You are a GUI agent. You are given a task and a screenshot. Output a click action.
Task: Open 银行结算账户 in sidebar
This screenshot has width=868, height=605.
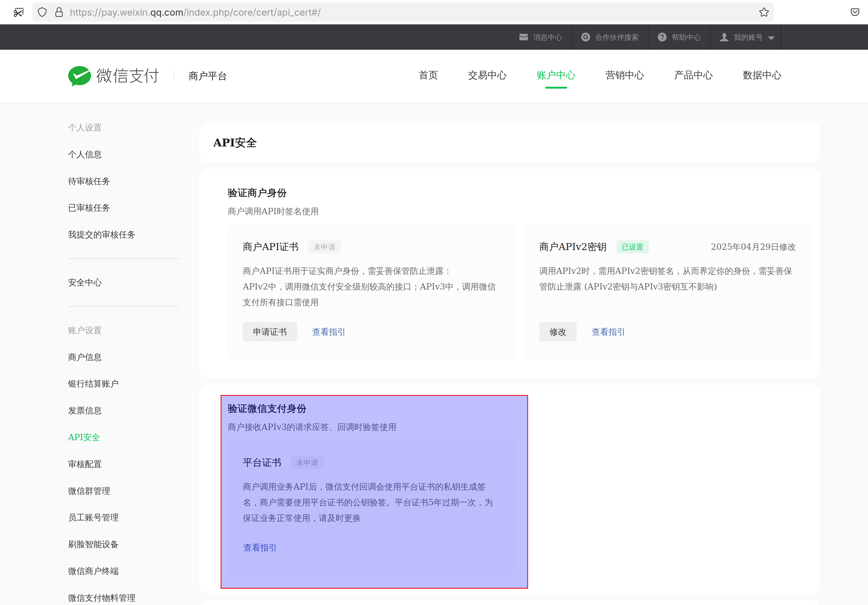[93, 384]
